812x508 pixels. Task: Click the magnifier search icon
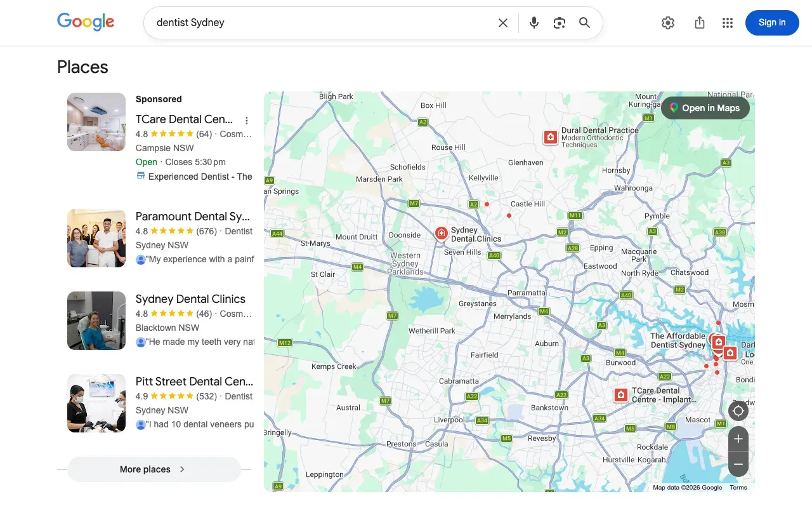[585, 23]
